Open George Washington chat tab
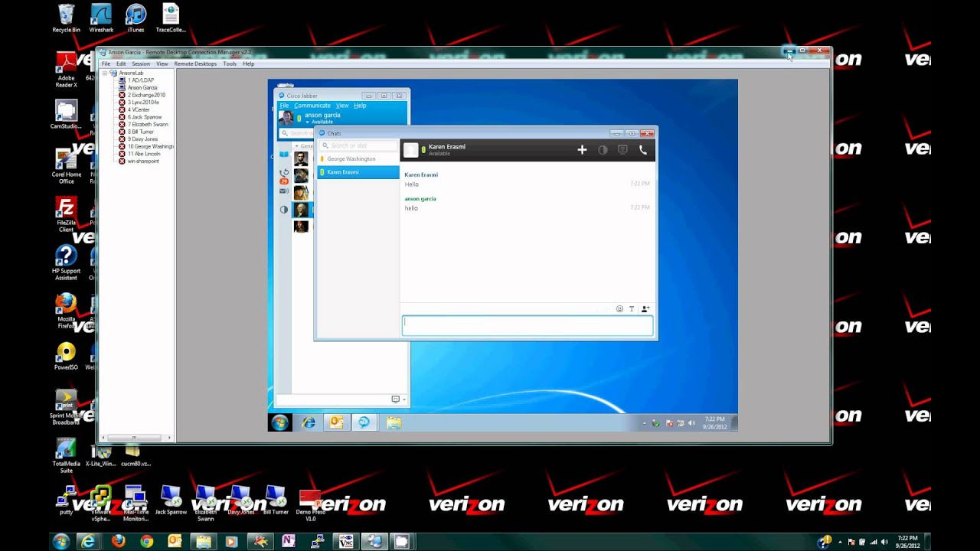Image resolution: width=980 pixels, height=551 pixels. (358, 159)
